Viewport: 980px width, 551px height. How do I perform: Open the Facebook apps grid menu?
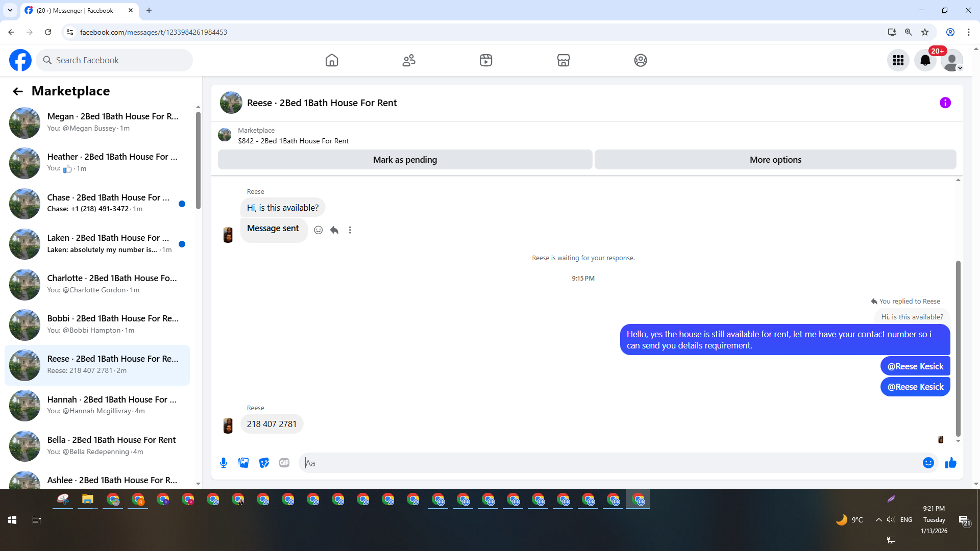(898, 61)
